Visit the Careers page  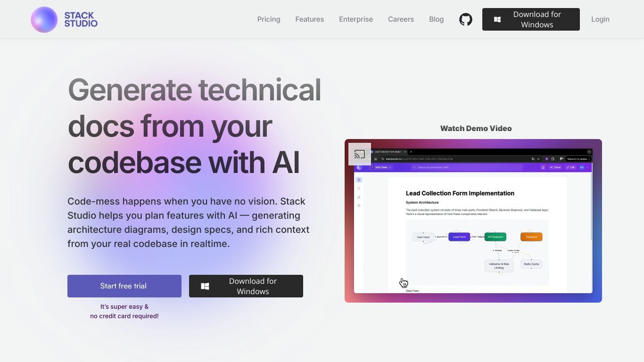pyautogui.click(x=401, y=19)
